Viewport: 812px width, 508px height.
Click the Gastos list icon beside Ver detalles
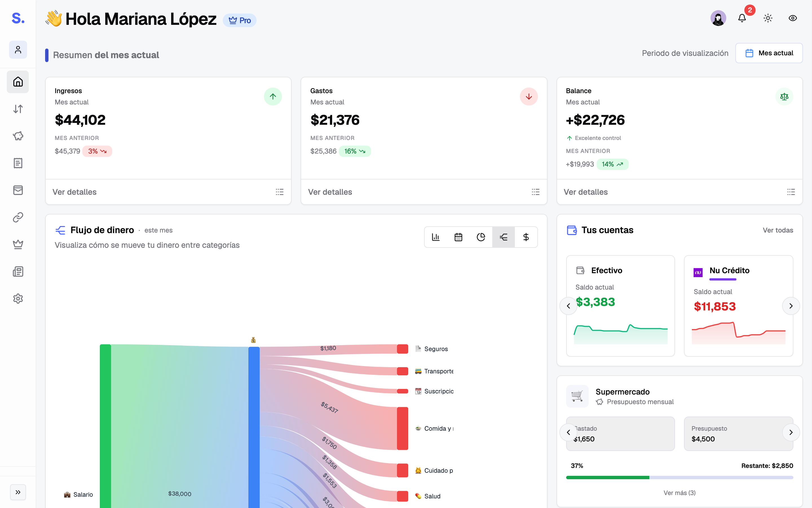(535, 192)
